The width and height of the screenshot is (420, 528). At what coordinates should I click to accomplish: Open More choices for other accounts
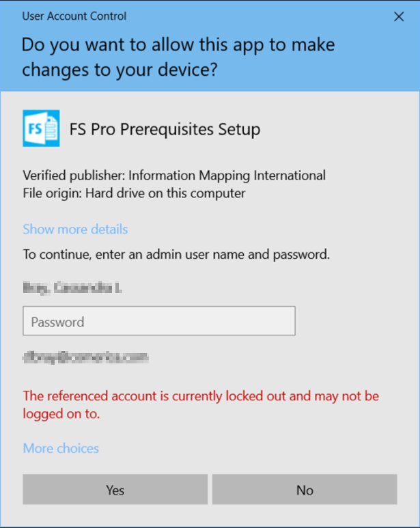point(61,448)
